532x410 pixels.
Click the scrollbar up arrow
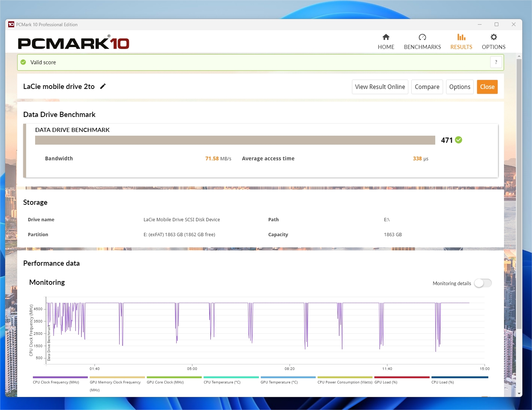click(519, 56)
